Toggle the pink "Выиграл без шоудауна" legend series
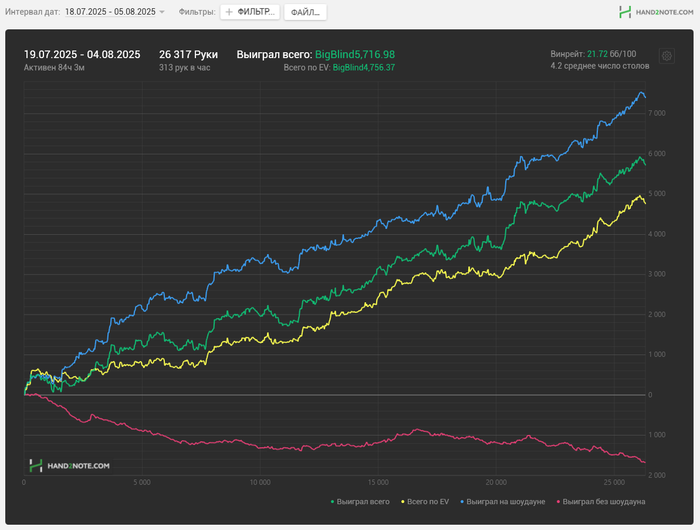 tap(601, 502)
